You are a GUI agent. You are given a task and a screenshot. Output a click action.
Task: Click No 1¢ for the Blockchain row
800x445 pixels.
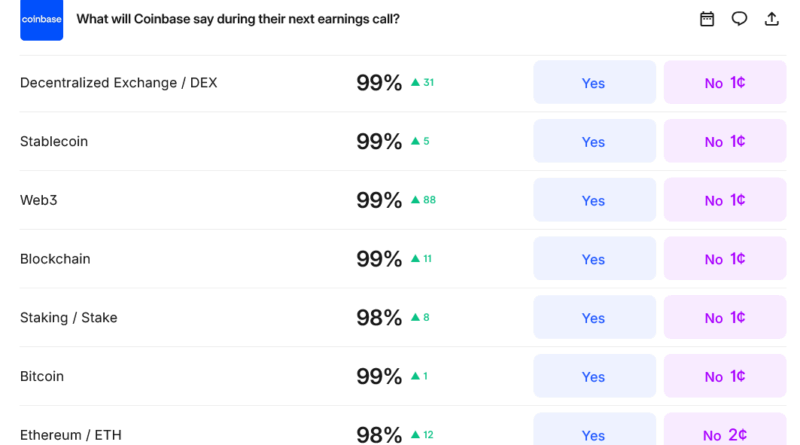[x=724, y=259]
